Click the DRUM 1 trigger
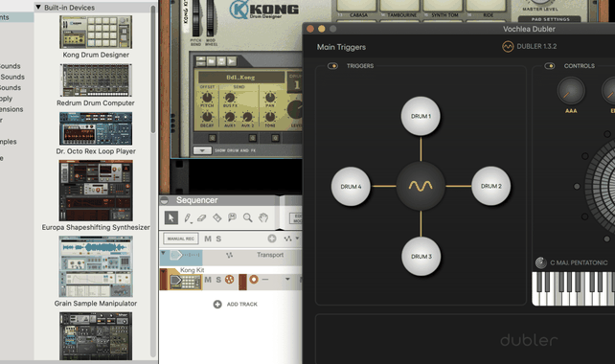Screen dimensions: 615x364 click(421, 116)
